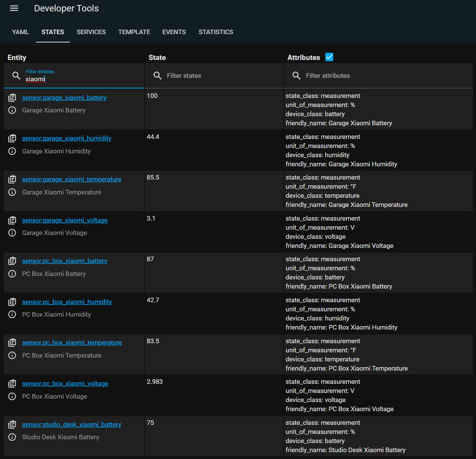
Task: Copy entity ID for sensor.pc_box_xiaomi_battery
Action: pos(12,261)
